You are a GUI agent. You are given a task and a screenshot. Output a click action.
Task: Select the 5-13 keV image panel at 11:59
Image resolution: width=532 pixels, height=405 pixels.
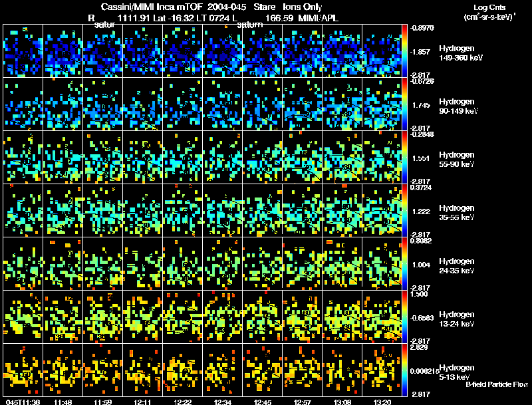coord(103,370)
